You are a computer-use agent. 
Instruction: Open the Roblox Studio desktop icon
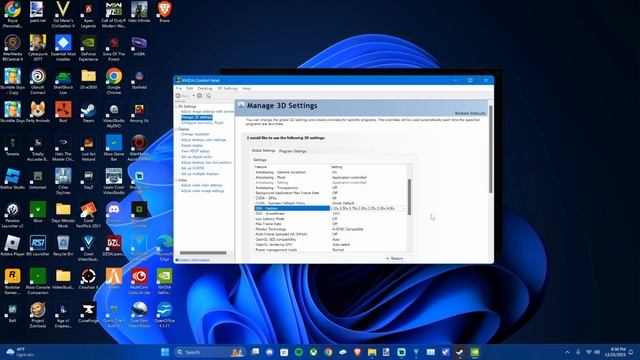pos(12,180)
